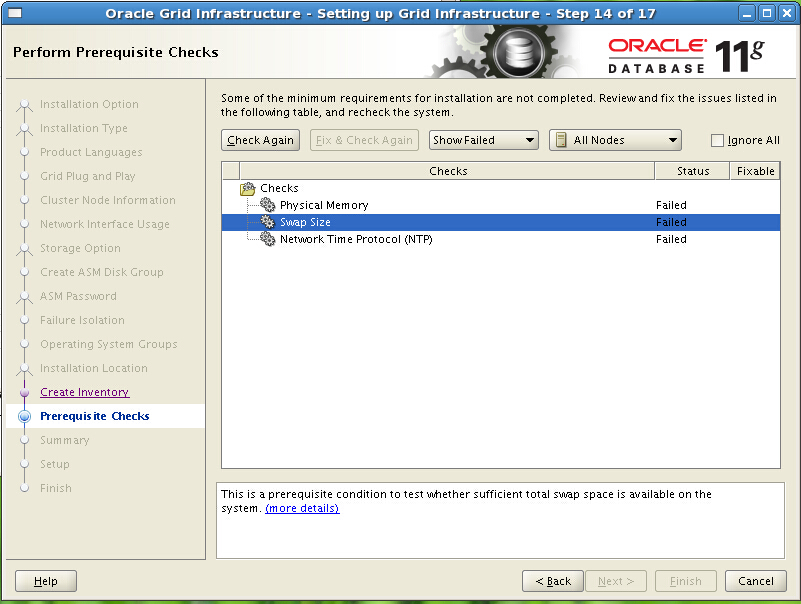Screen dimensions: 801x604
Task: Close the installer window
Action: 787,13
